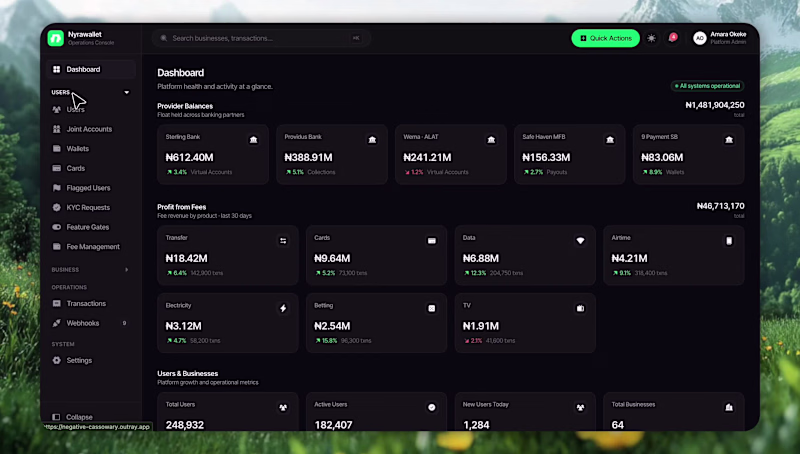The height and width of the screenshot is (454, 800).
Task: Click the 9 Payment SB card bank icon
Action: (x=729, y=140)
